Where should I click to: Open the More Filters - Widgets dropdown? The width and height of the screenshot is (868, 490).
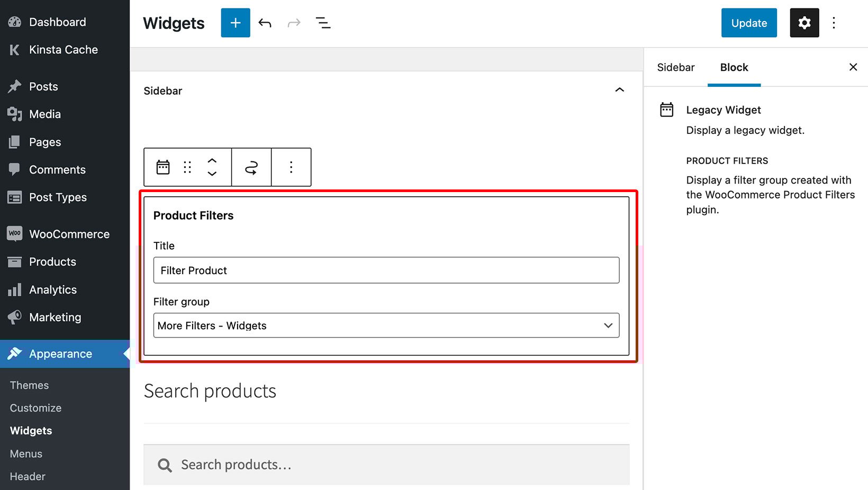[386, 325]
